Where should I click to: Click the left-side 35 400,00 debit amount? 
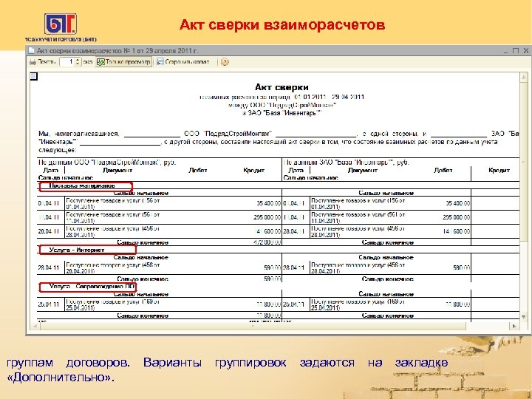268,203
